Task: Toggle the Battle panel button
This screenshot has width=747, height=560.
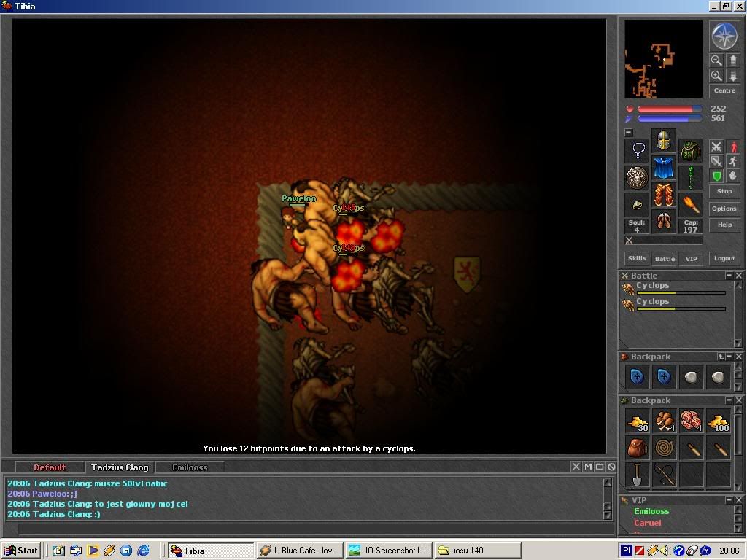Action: coord(665,258)
